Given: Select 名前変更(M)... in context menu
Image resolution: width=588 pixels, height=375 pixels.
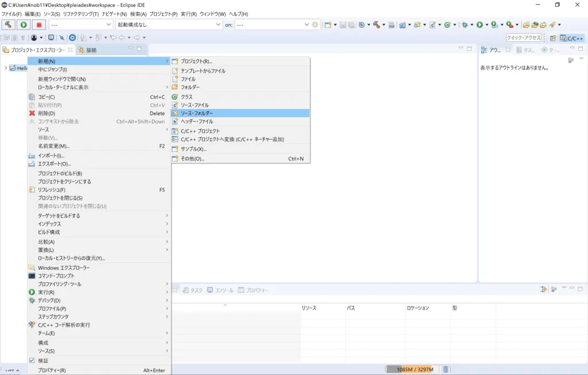Looking at the screenshot, I should click(x=99, y=146).
